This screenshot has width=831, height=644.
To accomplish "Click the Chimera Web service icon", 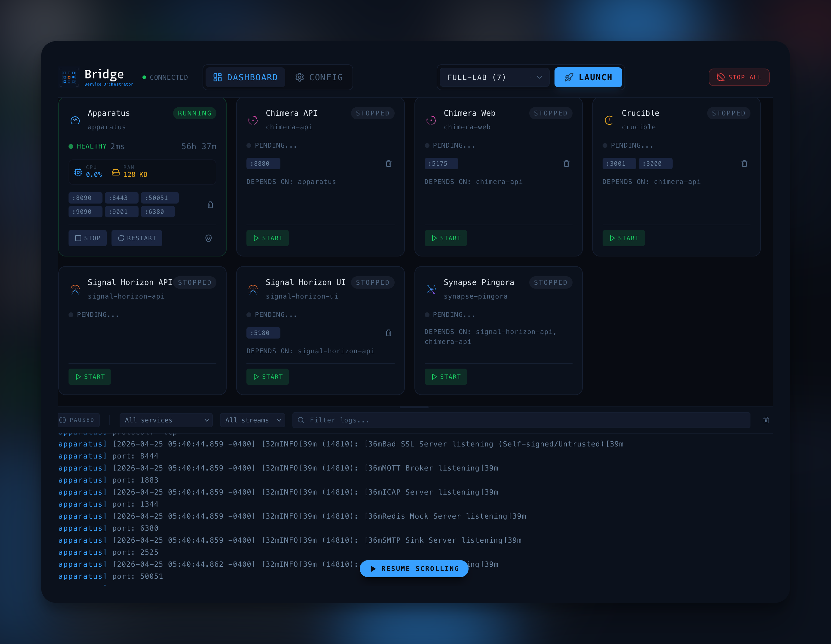I will pos(431,120).
